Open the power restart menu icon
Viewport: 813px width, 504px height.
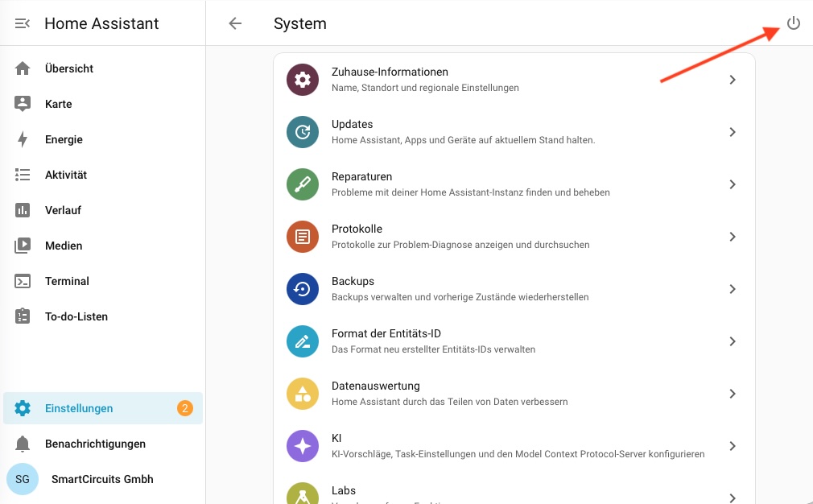(794, 23)
